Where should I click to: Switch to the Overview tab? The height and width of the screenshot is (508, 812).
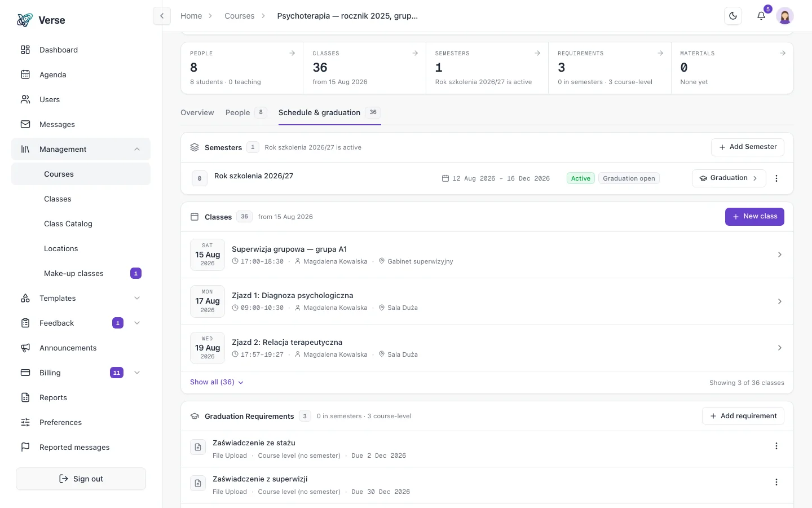coord(197,112)
